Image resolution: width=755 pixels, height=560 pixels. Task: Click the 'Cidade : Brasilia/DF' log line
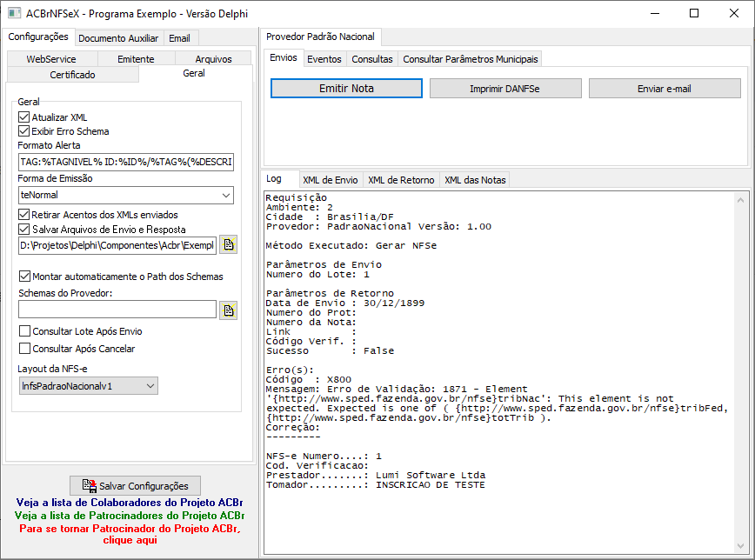point(330,217)
